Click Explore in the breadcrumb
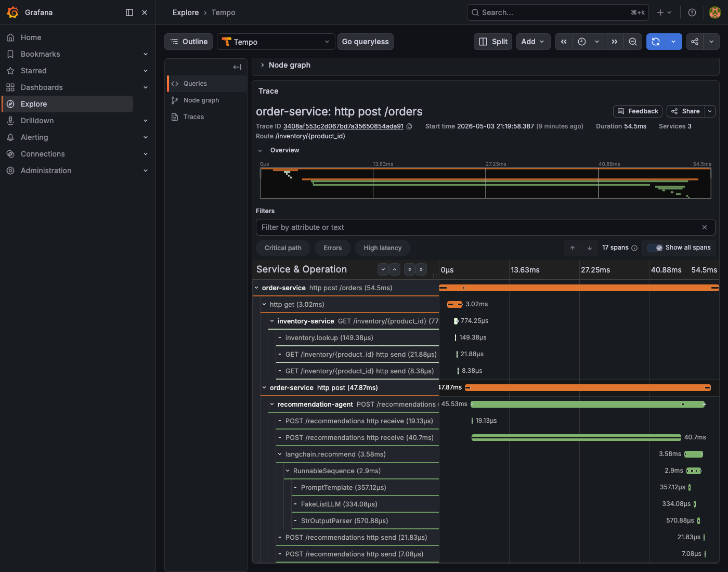The image size is (728, 572). [186, 12]
